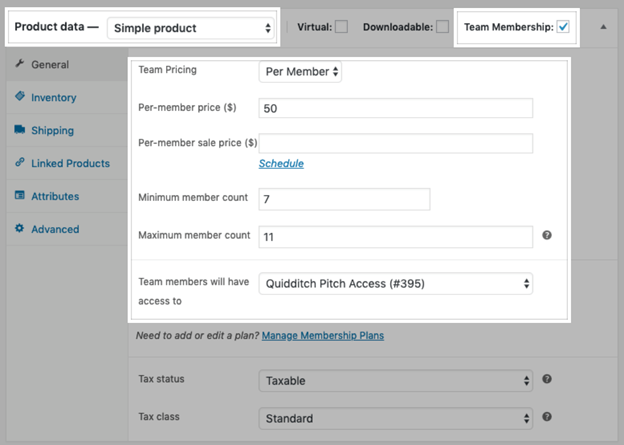This screenshot has width=624, height=445.
Task: Click the 'Tax status' label
Action: [161, 379]
